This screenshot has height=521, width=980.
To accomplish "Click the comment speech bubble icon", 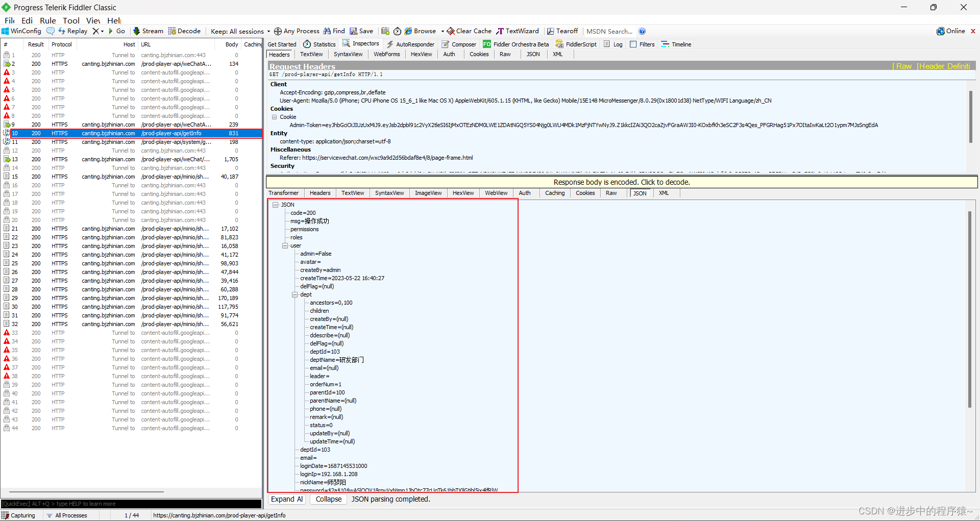I will [x=51, y=31].
